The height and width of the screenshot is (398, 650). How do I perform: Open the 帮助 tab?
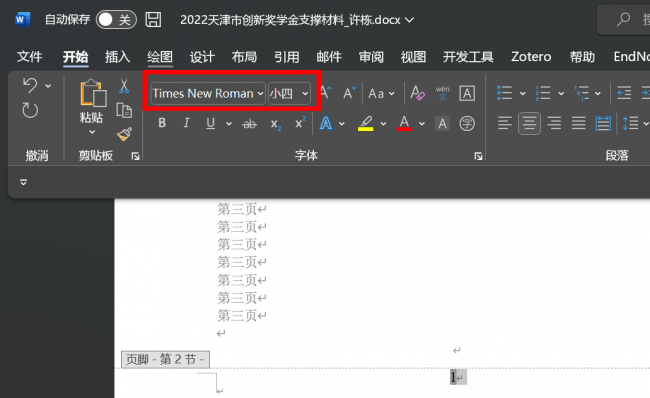582,56
